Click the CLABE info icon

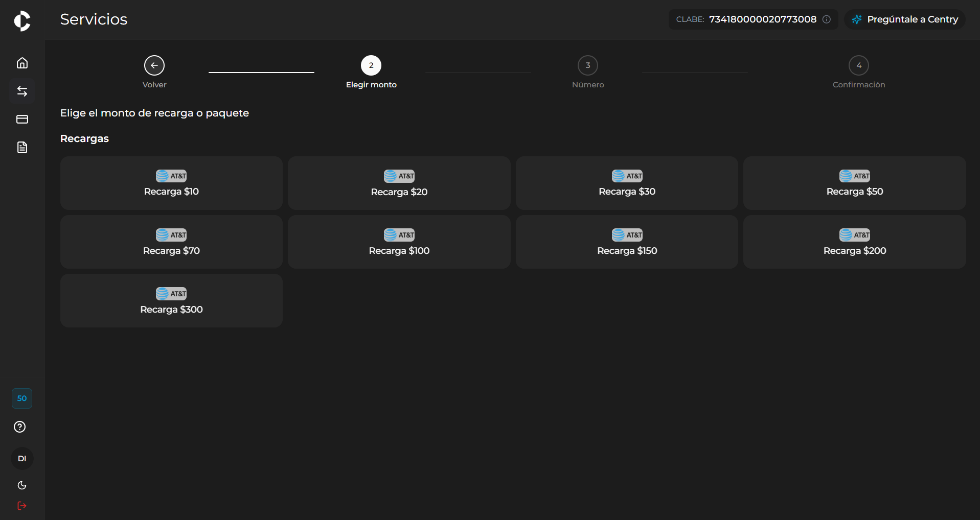click(x=827, y=19)
